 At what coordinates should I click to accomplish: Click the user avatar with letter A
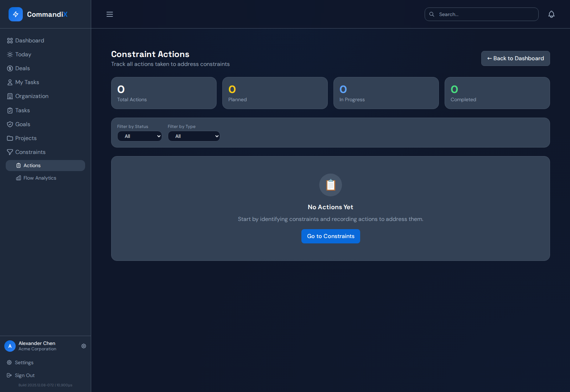(x=10, y=346)
